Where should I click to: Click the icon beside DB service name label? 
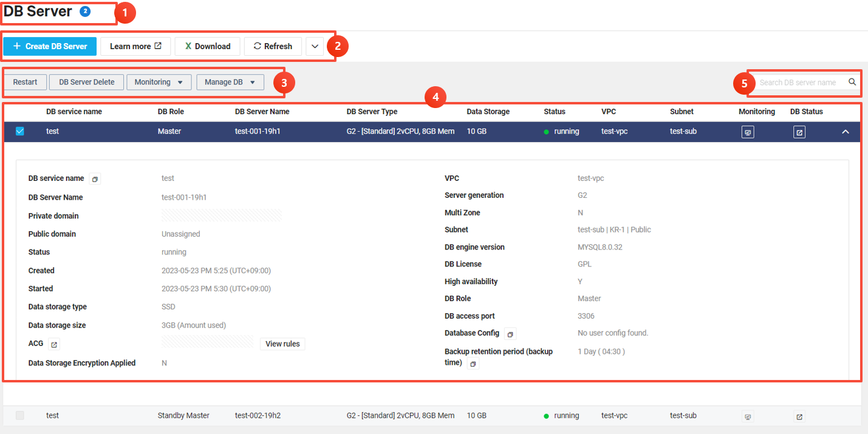(95, 179)
